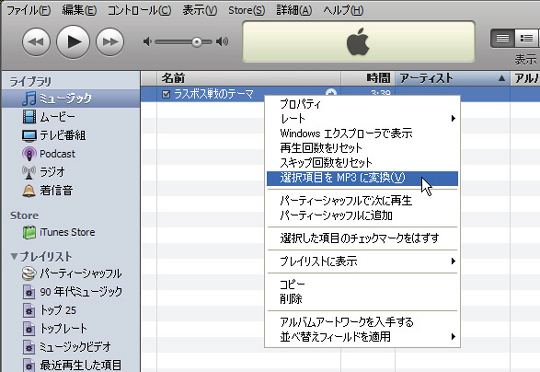The image size is (540, 372).
Task: Choose 再生回数をリセット
Action: click(362, 148)
